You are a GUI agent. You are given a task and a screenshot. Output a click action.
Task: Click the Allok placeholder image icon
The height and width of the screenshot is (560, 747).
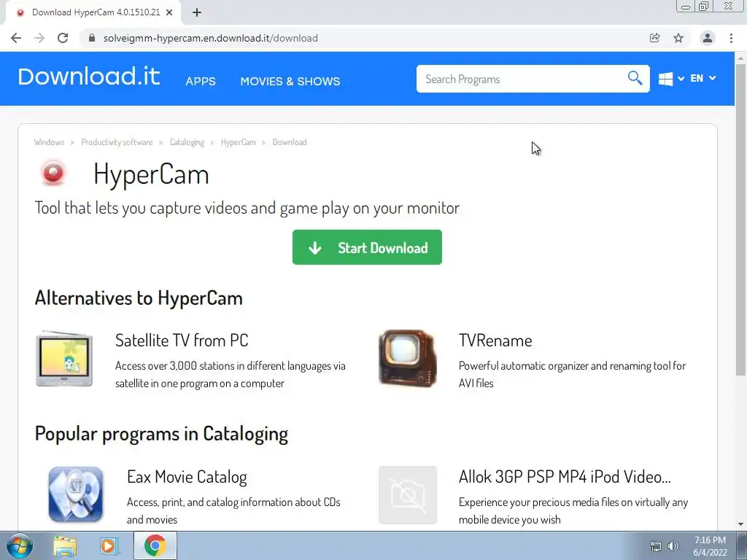pos(408,495)
